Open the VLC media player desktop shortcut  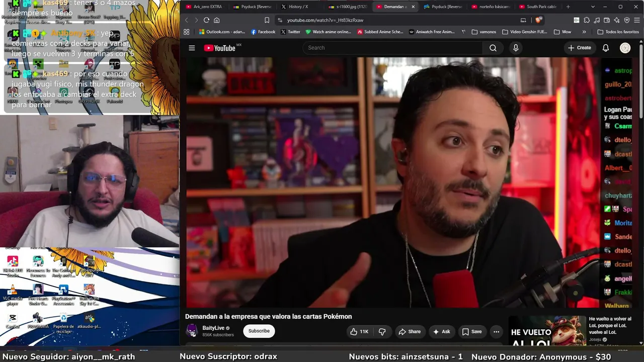click(13, 295)
